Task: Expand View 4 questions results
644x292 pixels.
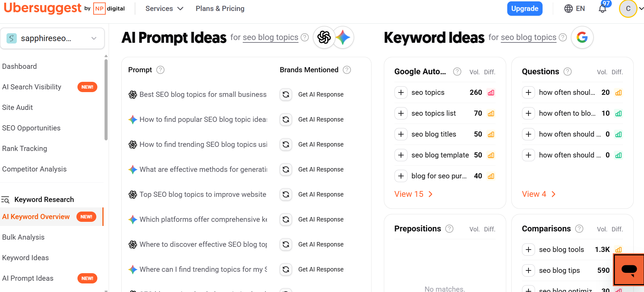Action: pos(539,194)
